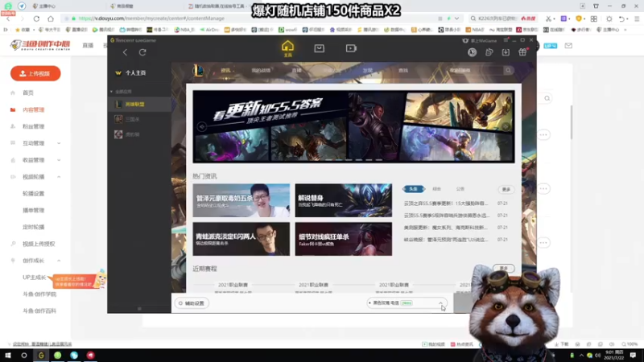
Task: Collapse the 全部应用 section in the WeGame sidebar
Action: (111, 92)
